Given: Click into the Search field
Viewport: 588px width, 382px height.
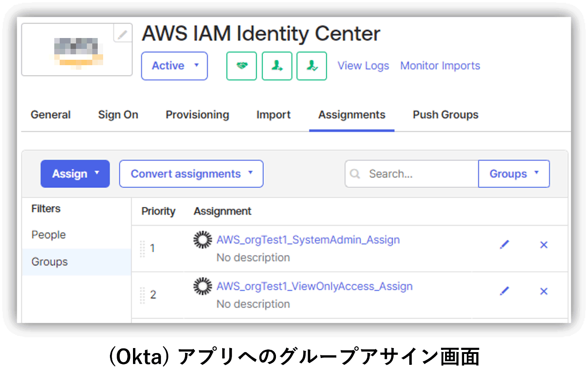Looking at the screenshot, I should tap(412, 174).
